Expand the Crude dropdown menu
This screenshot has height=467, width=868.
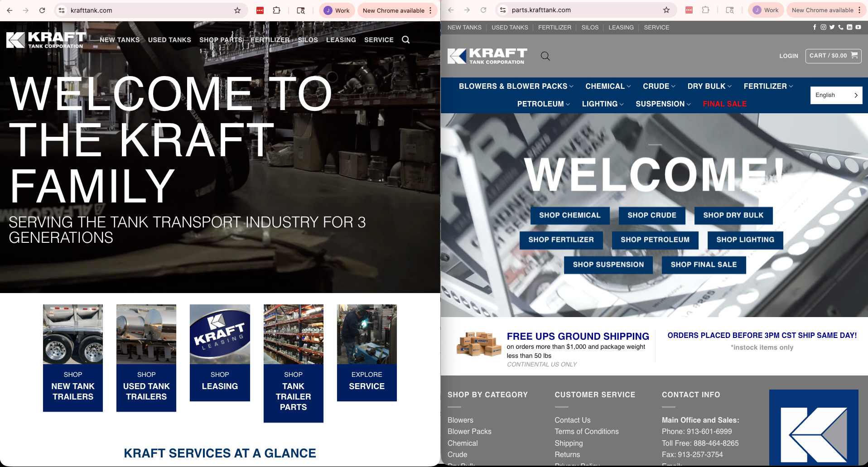click(659, 86)
